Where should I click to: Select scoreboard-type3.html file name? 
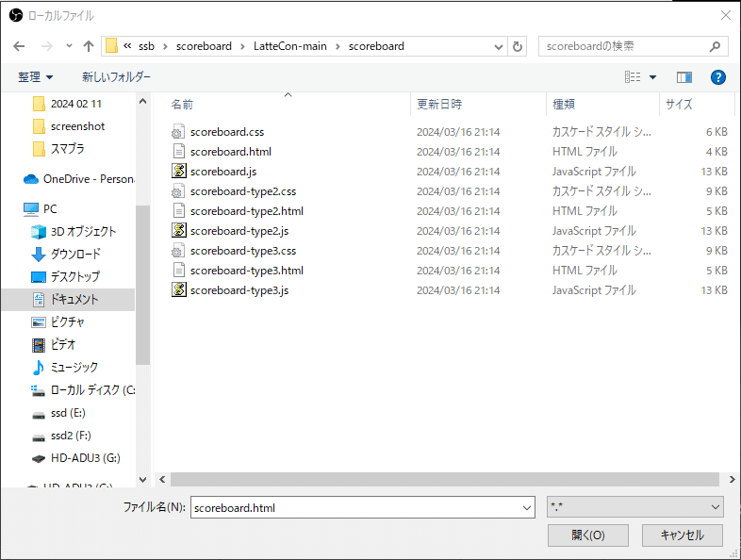click(x=247, y=271)
